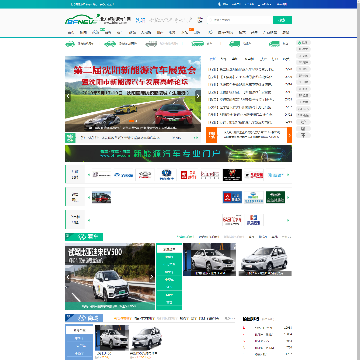Focus the header search input field
The height and width of the screenshot is (360, 360).
pos(239,20)
